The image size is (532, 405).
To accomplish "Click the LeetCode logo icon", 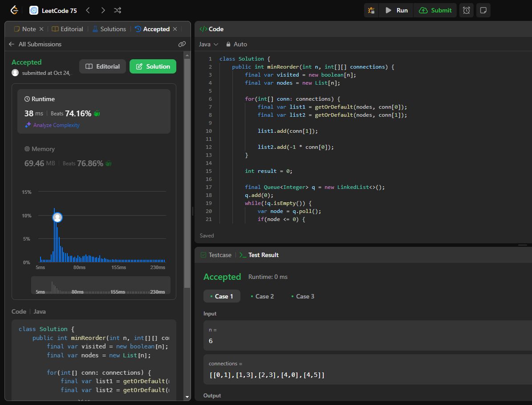I will (x=14, y=10).
